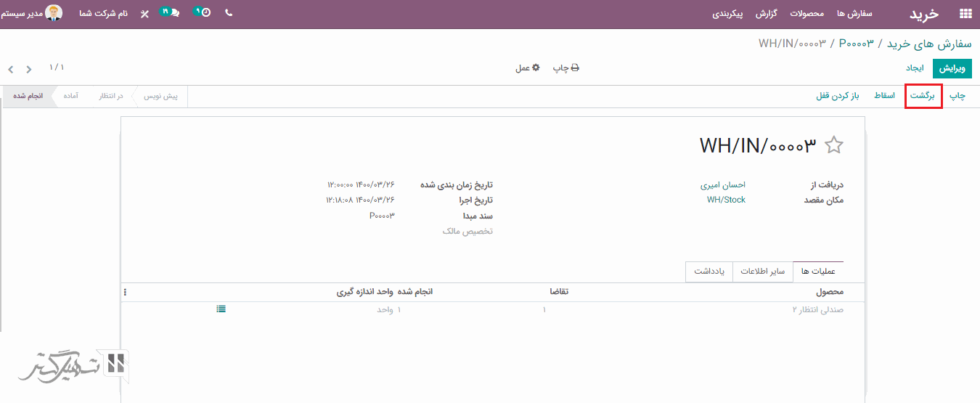The image size is (980, 403).
Task: Click P00003 in the breadcrumb
Action: [x=856, y=44]
